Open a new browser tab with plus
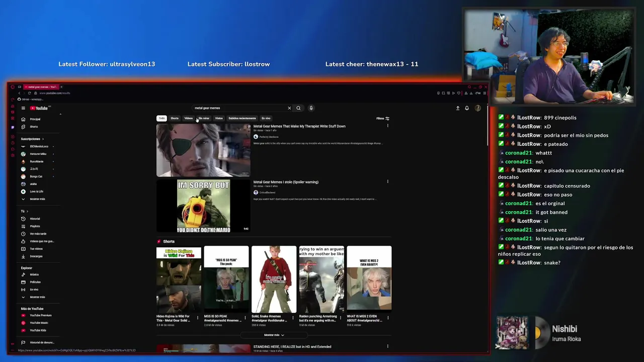The width and height of the screenshot is (644, 362). (61, 87)
